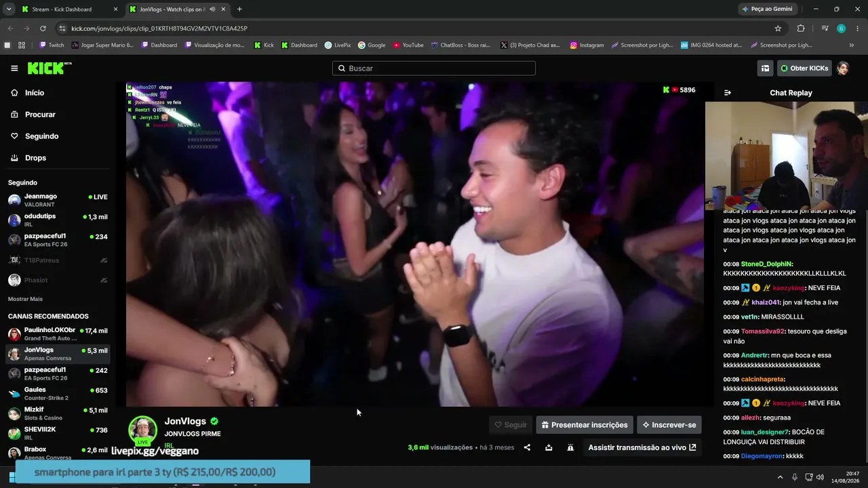The width and height of the screenshot is (868, 488).
Task: Open Início in the sidebar
Action: [58, 93]
